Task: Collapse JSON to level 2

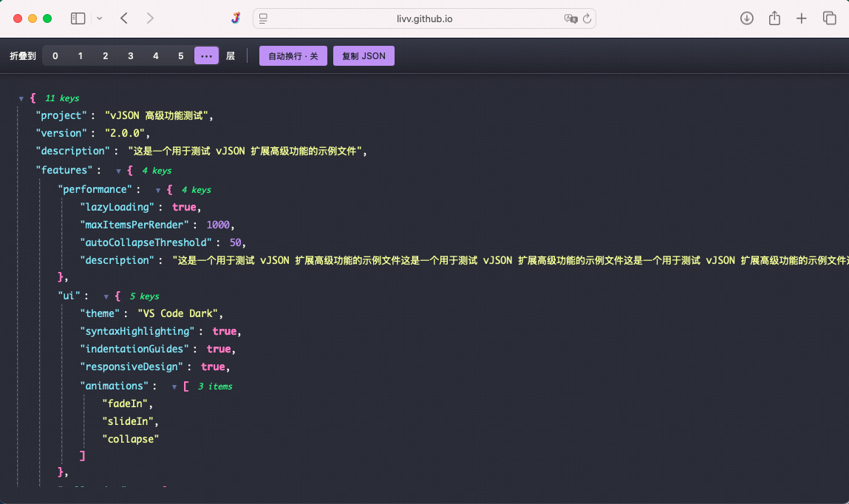Action: click(x=105, y=55)
